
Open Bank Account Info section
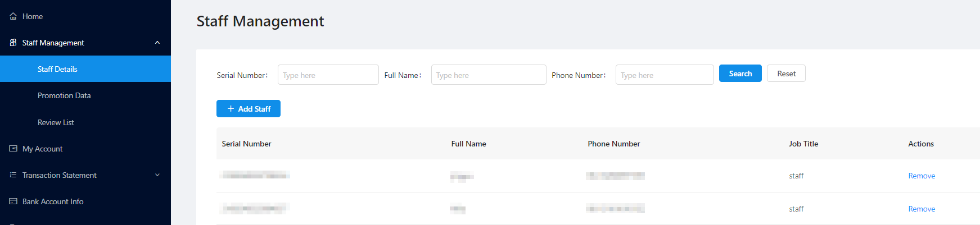click(53, 201)
